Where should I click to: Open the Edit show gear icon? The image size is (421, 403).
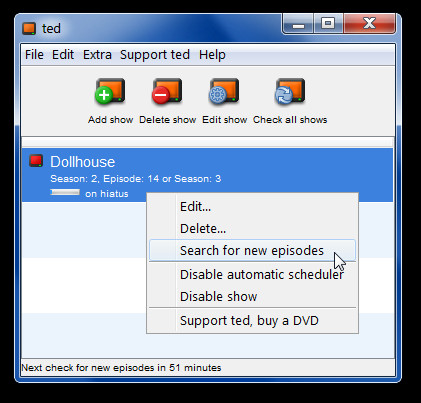(224, 91)
